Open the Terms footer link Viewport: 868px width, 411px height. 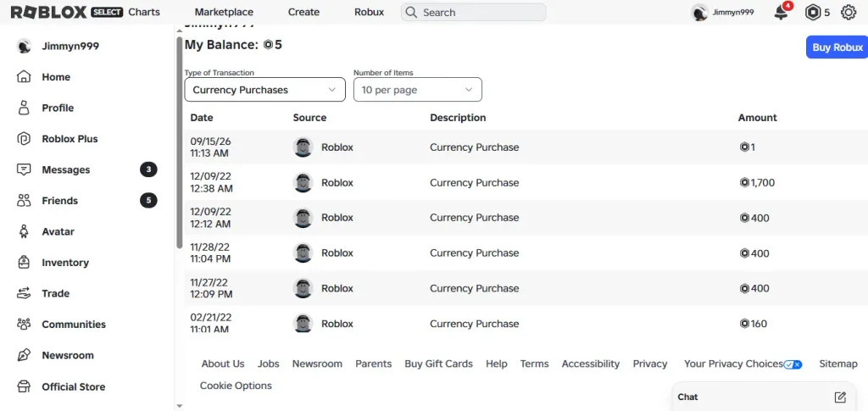coord(534,364)
